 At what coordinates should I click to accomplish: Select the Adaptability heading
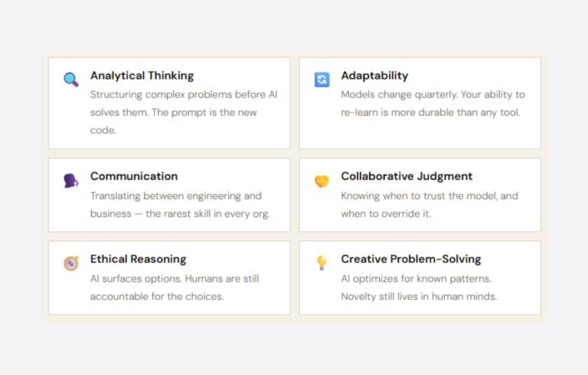click(374, 76)
